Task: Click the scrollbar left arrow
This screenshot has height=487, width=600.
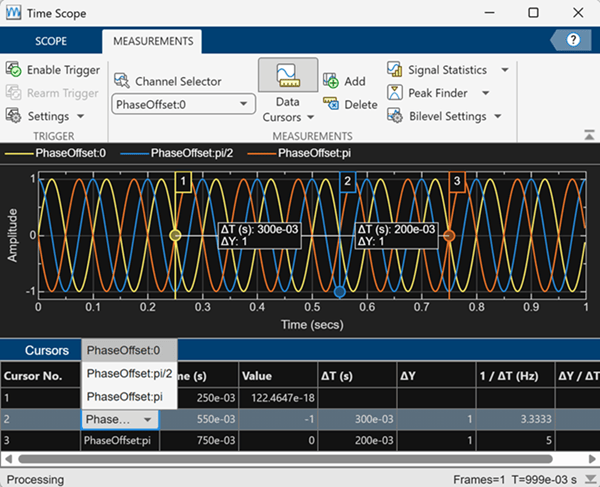Action: tap(8, 458)
